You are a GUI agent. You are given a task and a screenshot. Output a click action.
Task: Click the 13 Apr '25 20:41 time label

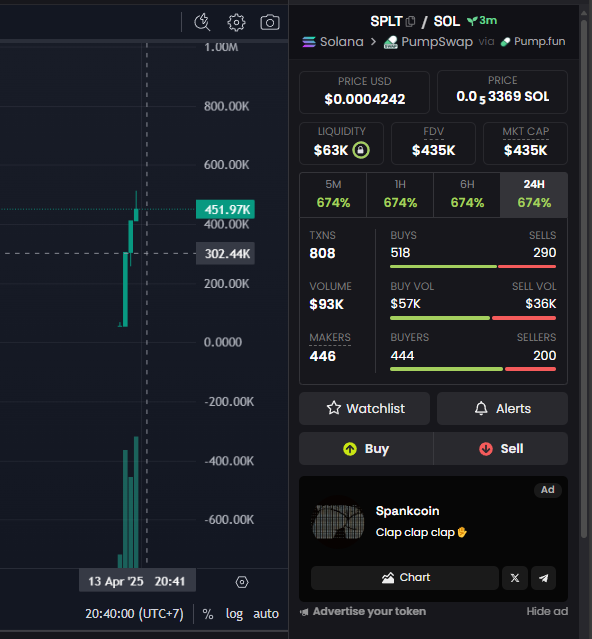pos(137,581)
